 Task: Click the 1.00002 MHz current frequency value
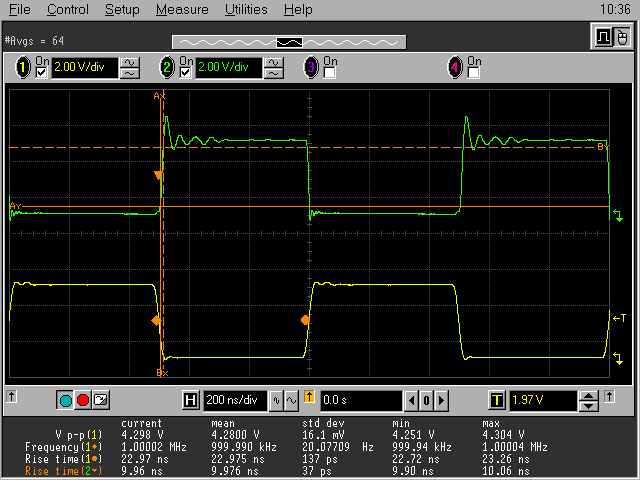click(x=154, y=447)
